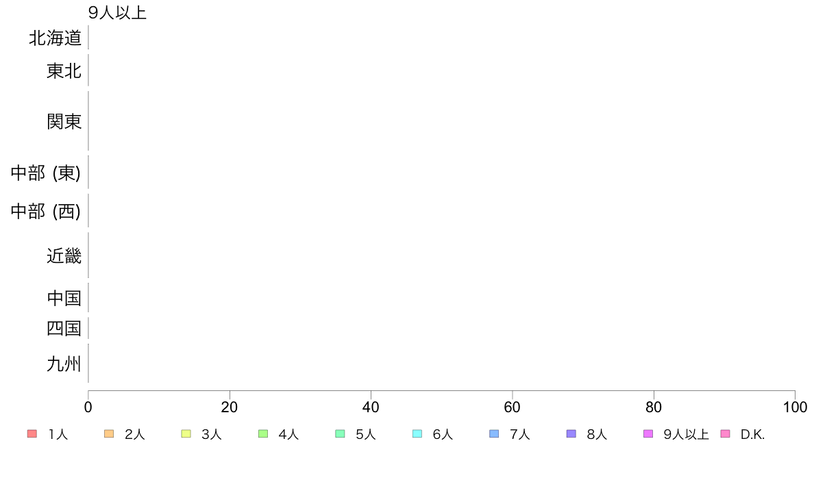Click the 9人以上 chart title
This screenshot has width=814, height=504.
117,12
